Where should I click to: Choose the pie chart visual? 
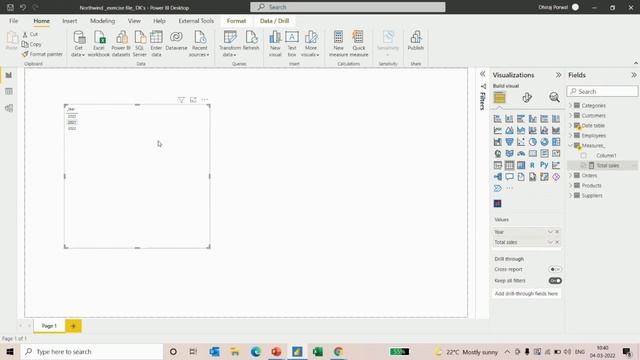click(533, 142)
